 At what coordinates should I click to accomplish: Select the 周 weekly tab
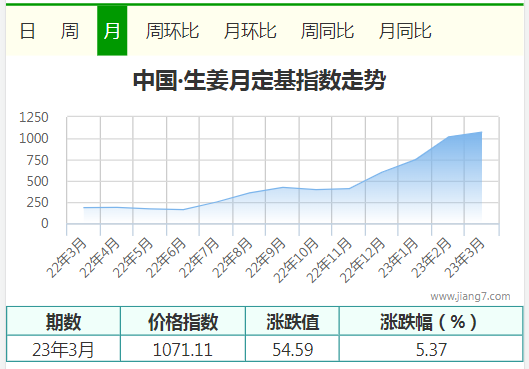[x=69, y=31]
